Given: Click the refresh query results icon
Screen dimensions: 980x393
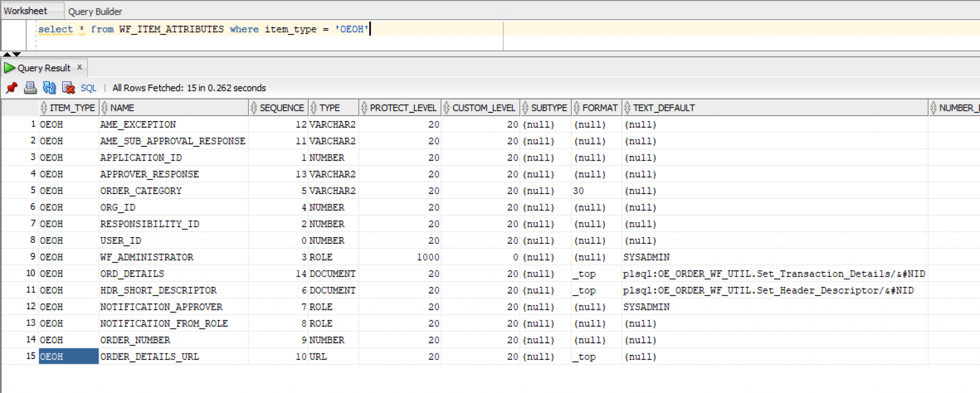Looking at the screenshot, I should point(49,87).
